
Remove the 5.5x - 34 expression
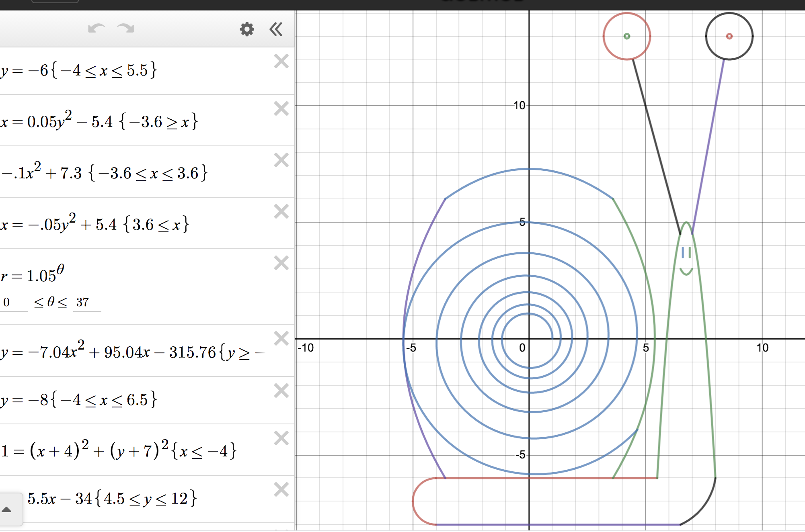281,490
